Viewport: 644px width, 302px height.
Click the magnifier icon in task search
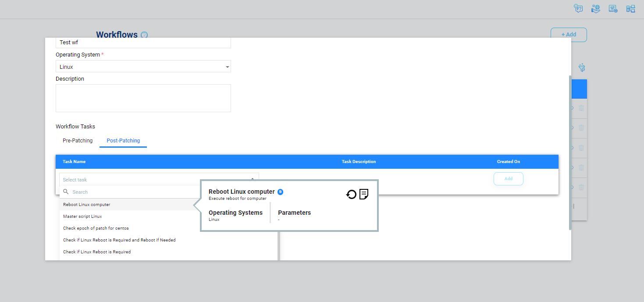66,192
